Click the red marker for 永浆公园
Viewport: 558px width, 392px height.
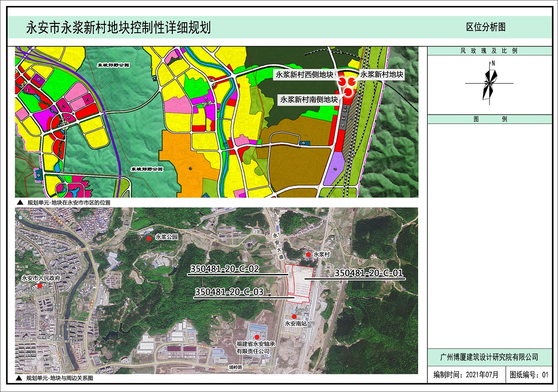(x=149, y=238)
